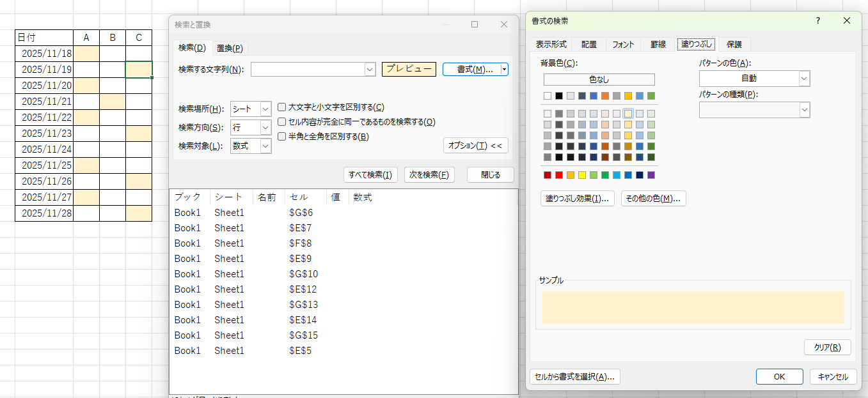This screenshot has width=868, height=398.
Task: Check セル内容が完全に同一であるものを検索する
Action: click(282, 121)
